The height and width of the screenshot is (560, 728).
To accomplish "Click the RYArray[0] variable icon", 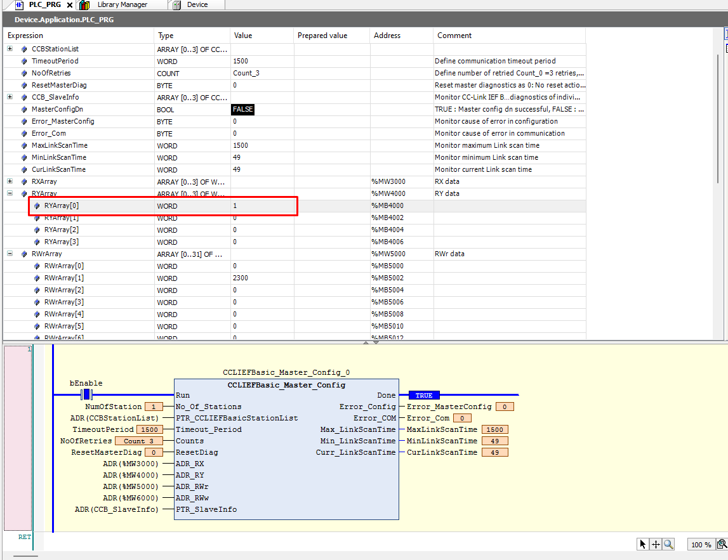I will click(37, 206).
